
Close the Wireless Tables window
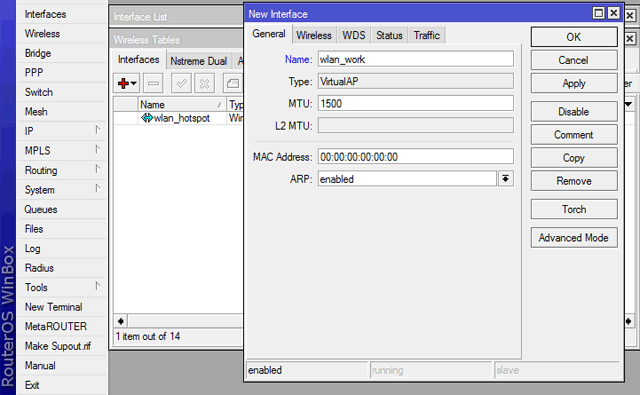click(630, 39)
